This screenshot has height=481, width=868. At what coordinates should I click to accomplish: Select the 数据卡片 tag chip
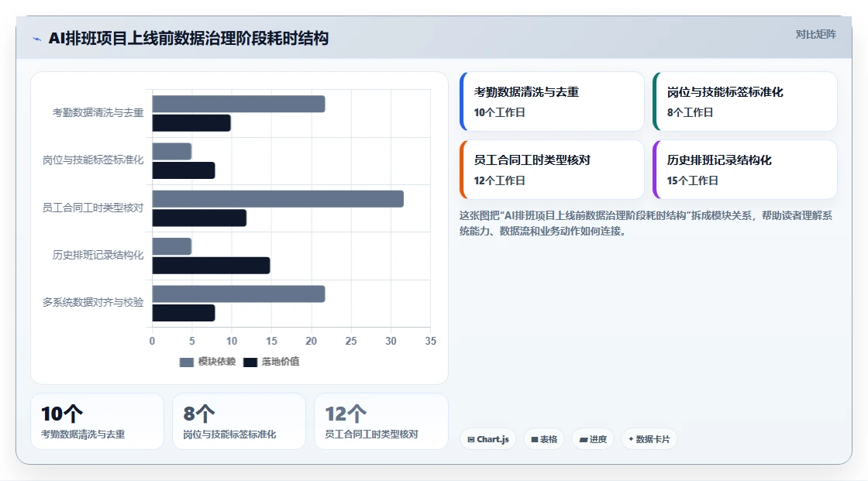[649, 439]
